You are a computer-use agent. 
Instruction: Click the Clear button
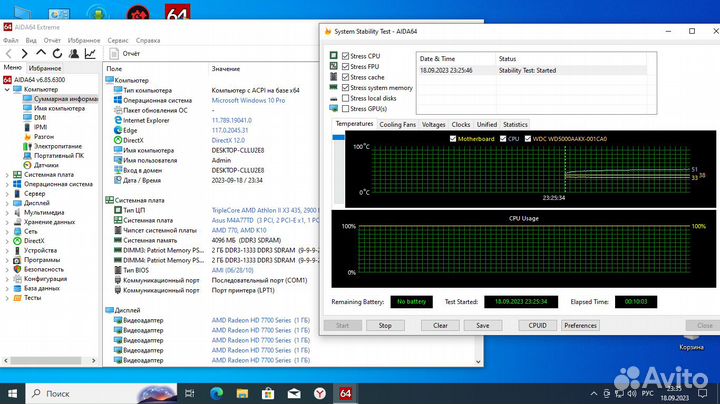click(x=440, y=325)
